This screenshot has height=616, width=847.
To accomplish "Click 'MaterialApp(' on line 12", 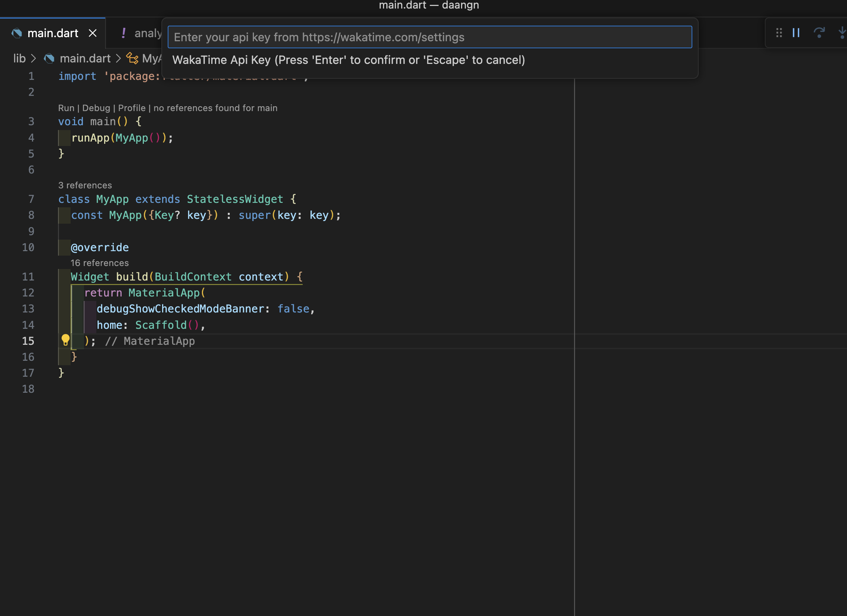I will click(167, 293).
